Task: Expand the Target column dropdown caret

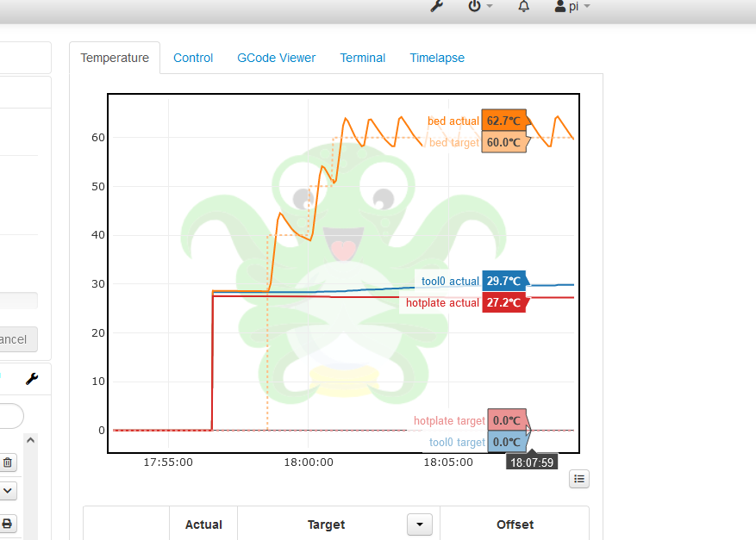Action: coord(420,524)
